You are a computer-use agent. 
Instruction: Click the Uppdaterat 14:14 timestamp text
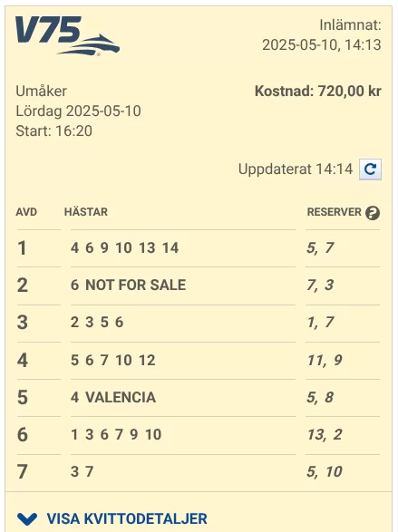pyautogui.click(x=296, y=169)
